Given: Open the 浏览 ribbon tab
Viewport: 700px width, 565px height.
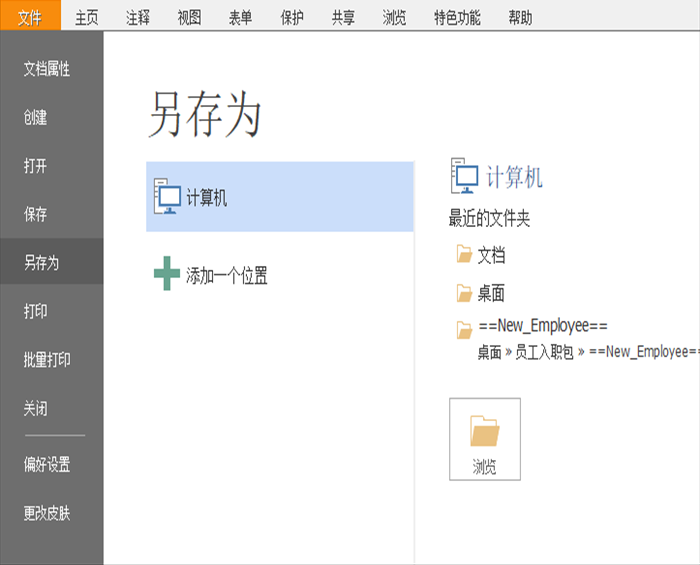Looking at the screenshot, I should [x=394, y=17].
